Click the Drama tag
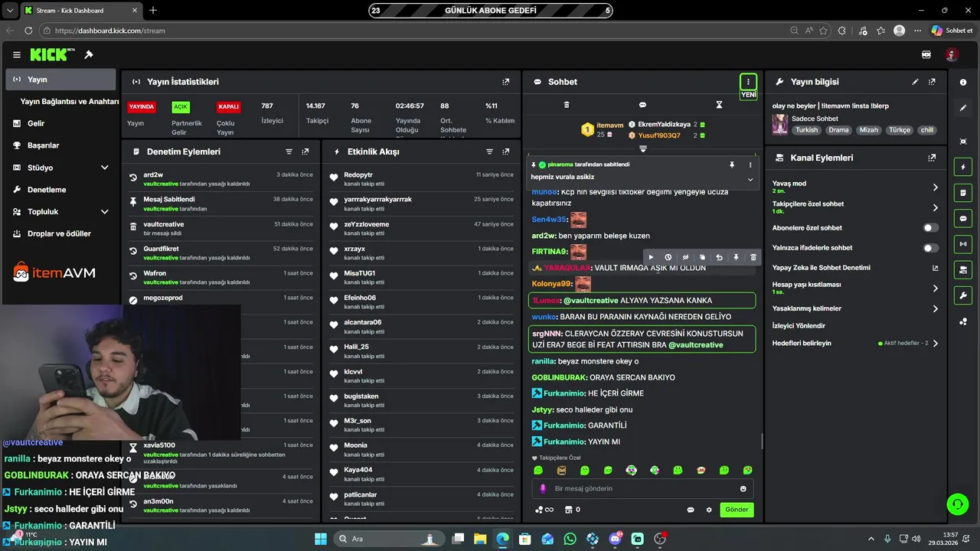Screen dimensions: 980x551 coord(838,130)
